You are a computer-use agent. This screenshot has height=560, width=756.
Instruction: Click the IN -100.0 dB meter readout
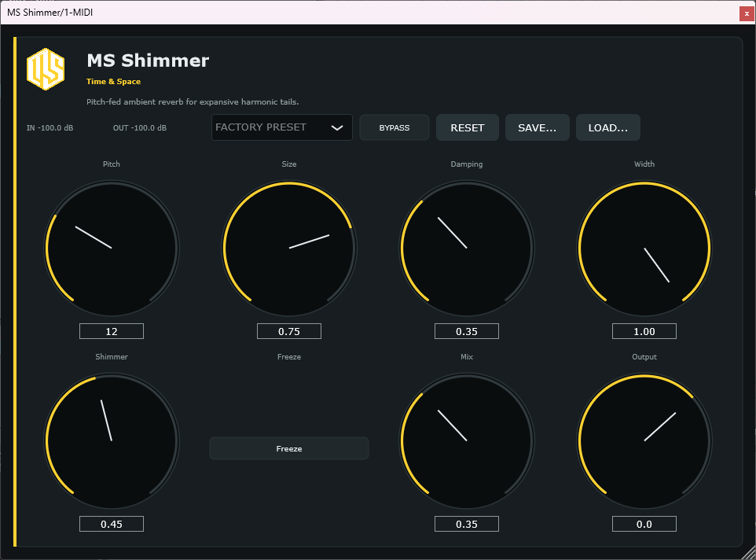click(50, 128)
